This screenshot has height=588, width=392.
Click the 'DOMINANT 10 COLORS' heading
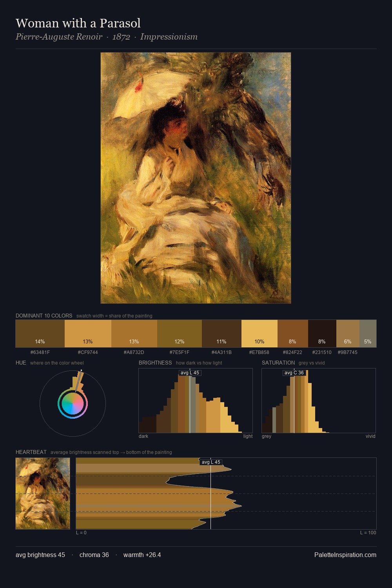pos(44,316)
